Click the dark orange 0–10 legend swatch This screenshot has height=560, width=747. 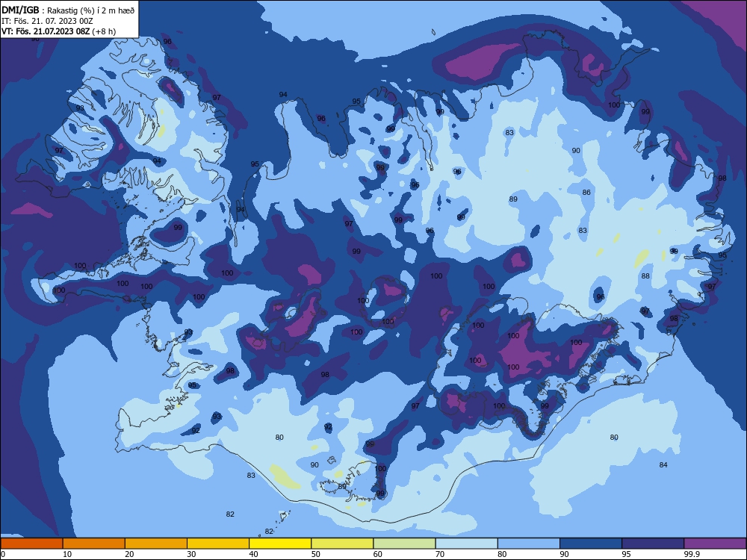[31, 544]
